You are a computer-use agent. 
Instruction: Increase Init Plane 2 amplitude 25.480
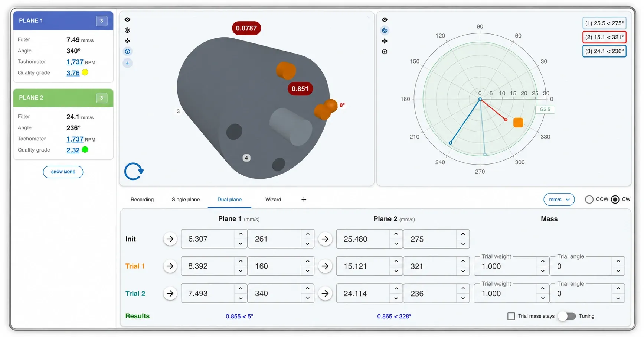396,234
